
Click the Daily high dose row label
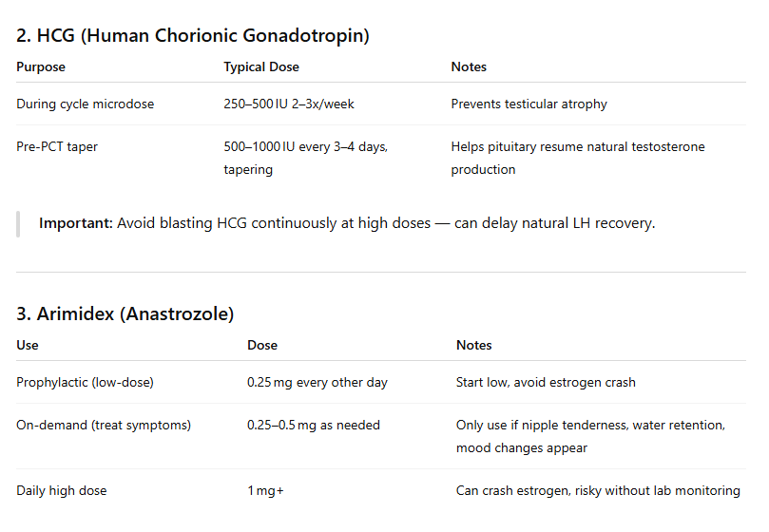[x=61, y=491]
